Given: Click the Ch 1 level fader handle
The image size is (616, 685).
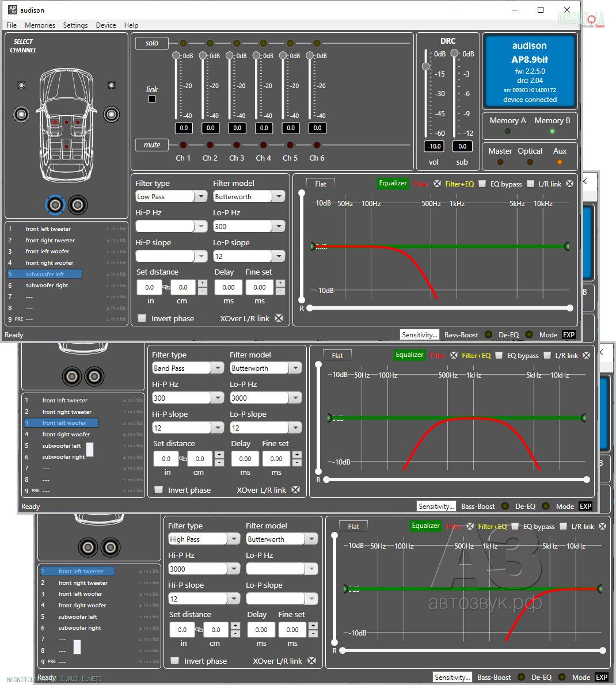Looking at the screenshot, I should (x=176, y=55).
